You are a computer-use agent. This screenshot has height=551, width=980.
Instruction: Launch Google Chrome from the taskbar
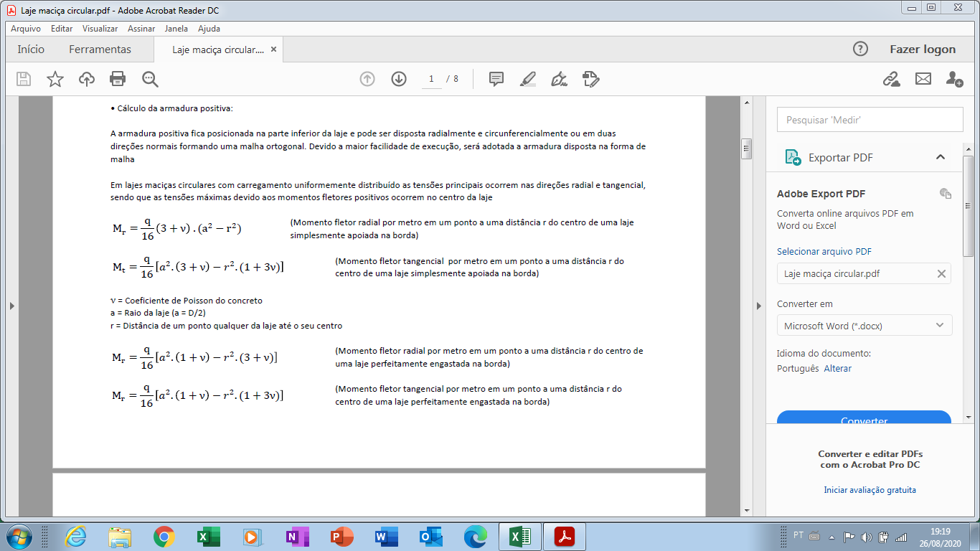(164, 536)
